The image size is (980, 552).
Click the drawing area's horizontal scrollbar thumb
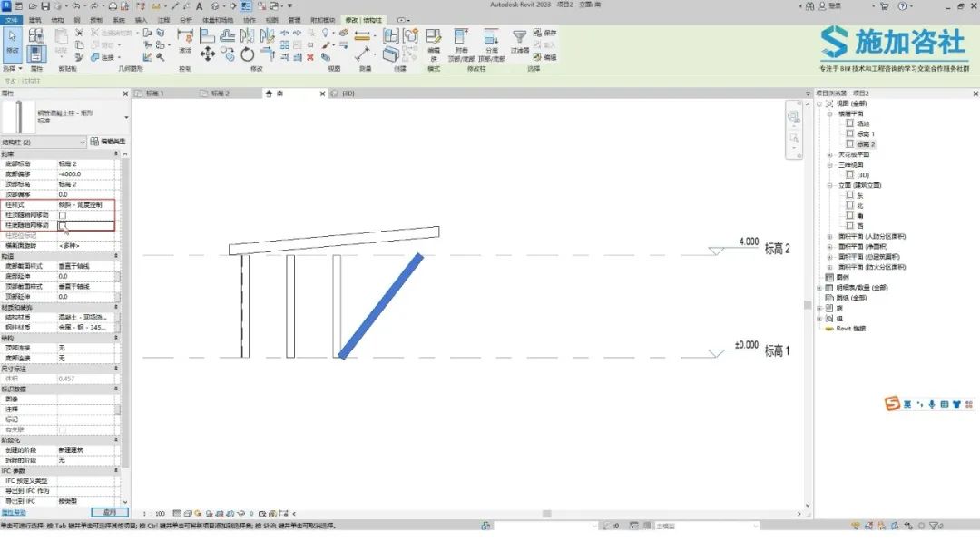[x=547, y=514]
